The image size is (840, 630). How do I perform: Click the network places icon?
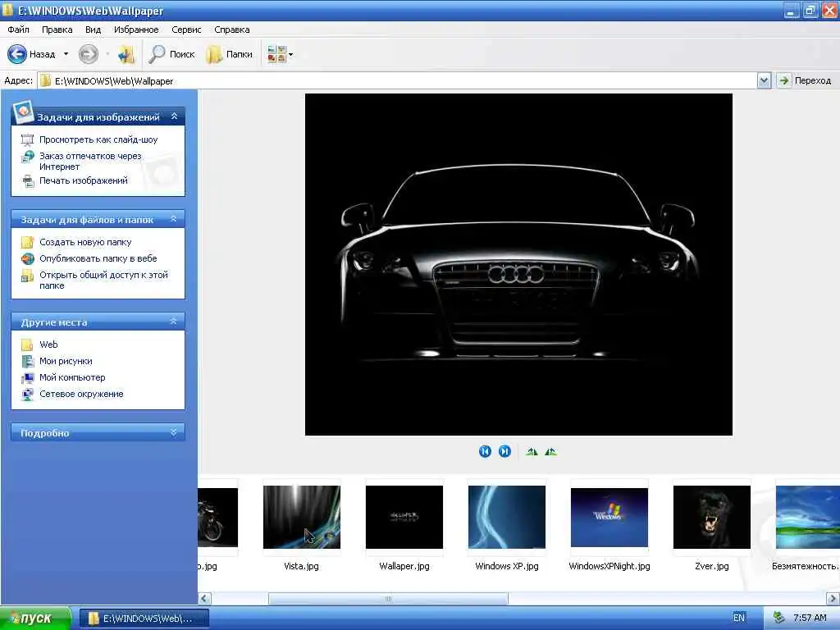(27, 395)
